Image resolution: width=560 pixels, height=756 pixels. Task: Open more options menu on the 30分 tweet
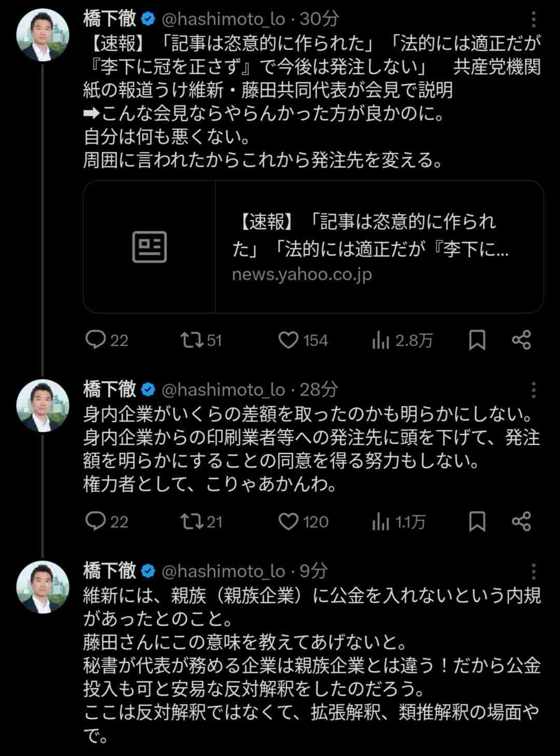[x=534, y=20]
